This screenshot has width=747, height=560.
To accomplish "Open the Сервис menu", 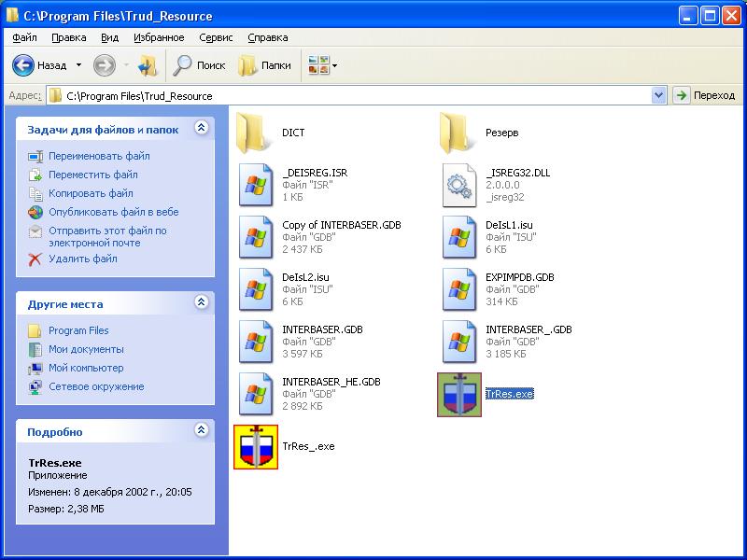I will 216,37.
